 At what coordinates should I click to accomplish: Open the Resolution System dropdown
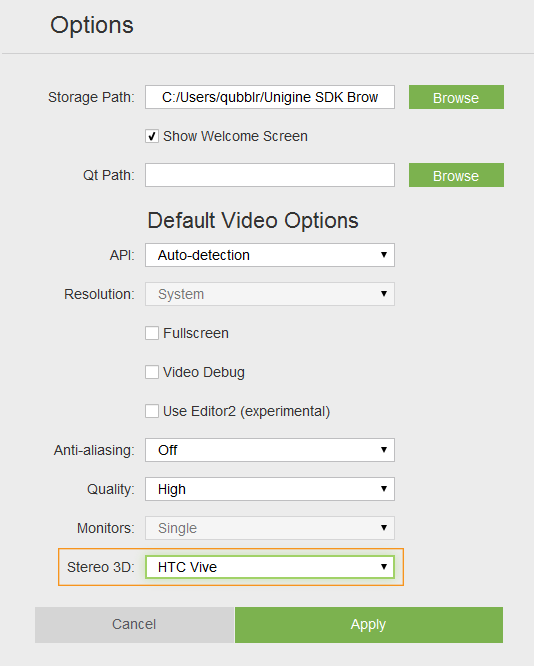click(270, 294)
